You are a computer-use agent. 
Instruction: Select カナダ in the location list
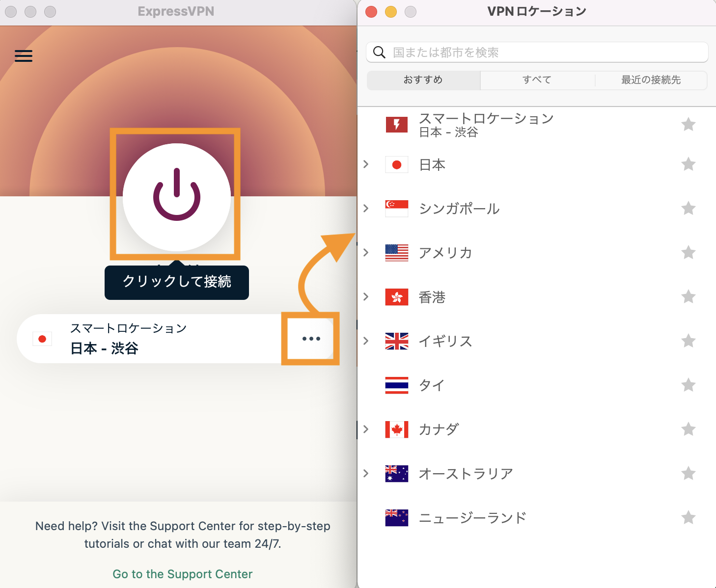point(536,429)
